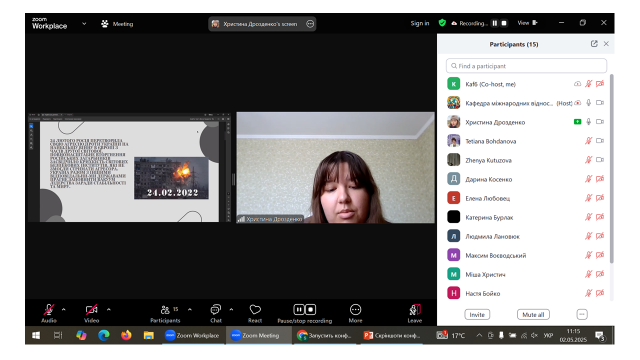Open the More options menu
The height and width of the screenshot is (360, 640).
[356, 313]
